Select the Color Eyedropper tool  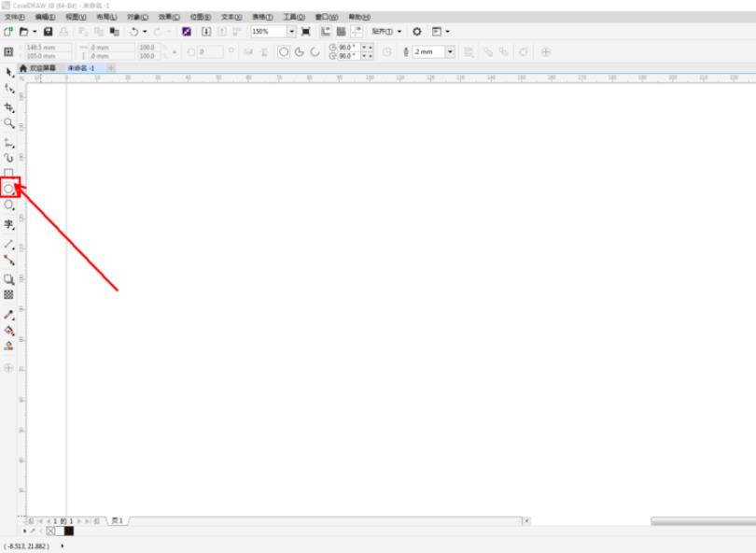(9, 315)
